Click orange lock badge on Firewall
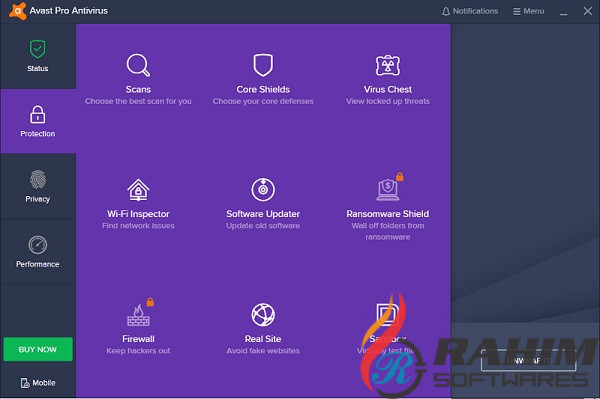This screenshot has height=399, width=600. (150, 302)
